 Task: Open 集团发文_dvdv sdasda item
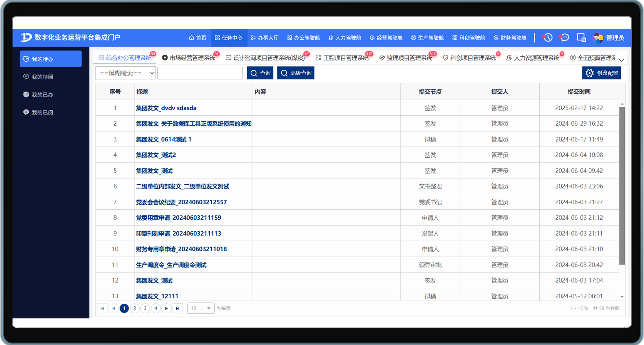point(166,108)
